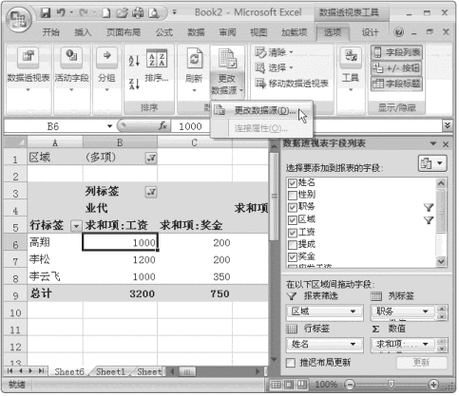
Task: Undo the last action
Action: click(61, 13)
